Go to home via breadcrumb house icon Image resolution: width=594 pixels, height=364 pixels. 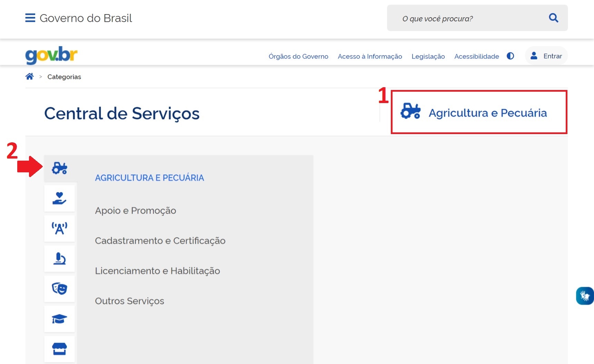pyautogui.click(x=30, y=77)
